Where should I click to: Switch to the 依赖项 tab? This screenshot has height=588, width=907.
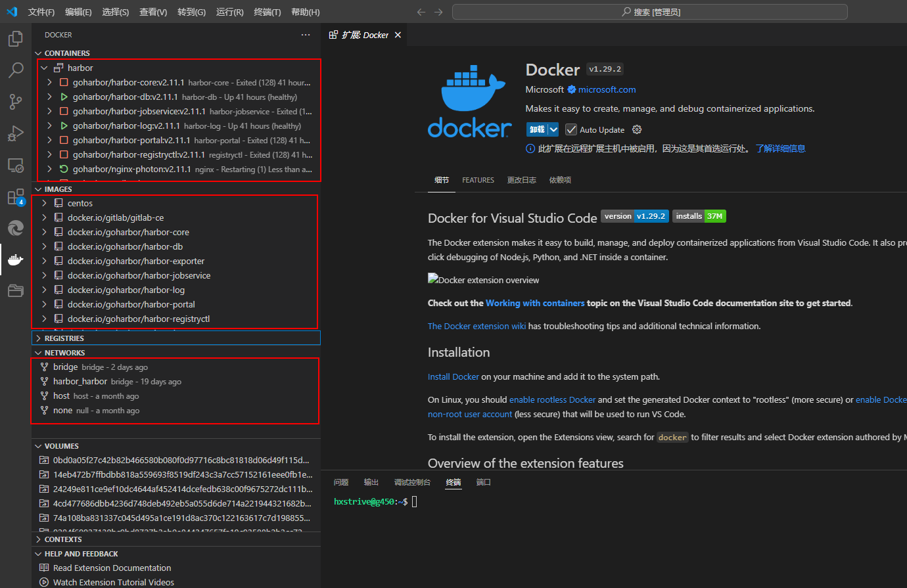(560, 180)
